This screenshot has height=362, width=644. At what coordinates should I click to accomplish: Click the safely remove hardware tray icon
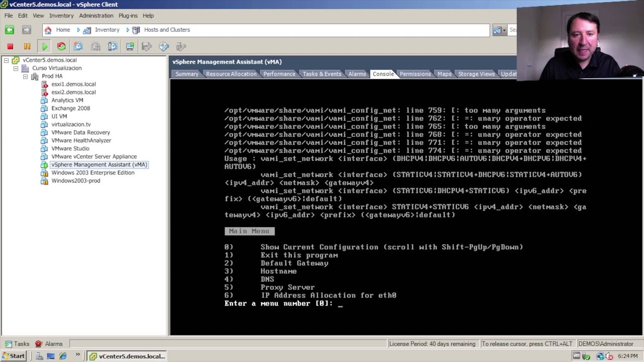point(586,356)
